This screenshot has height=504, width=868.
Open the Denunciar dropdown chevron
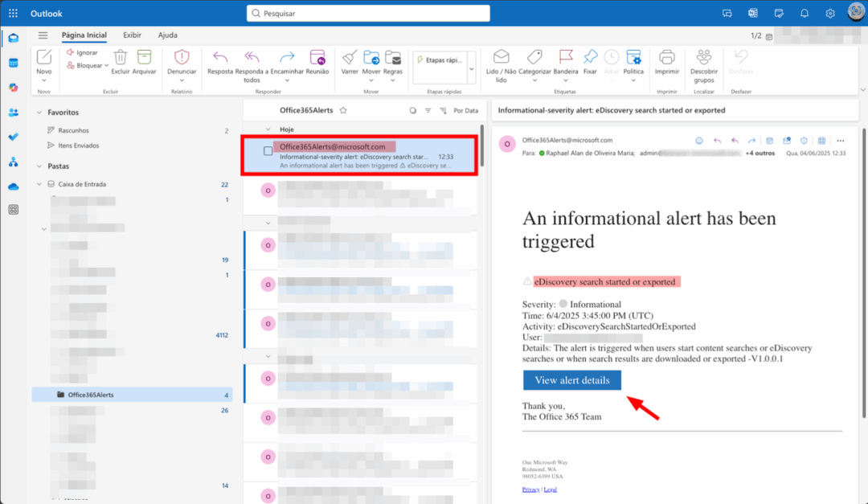click(x=182, y=80)
